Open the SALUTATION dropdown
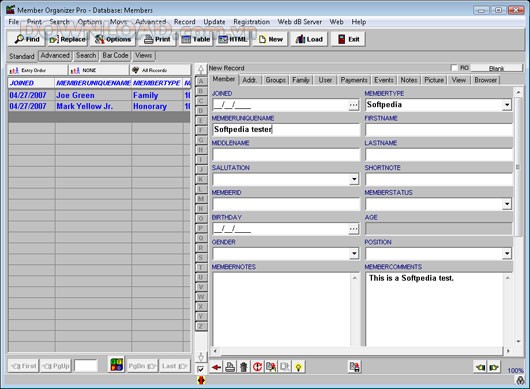Viewport: 530px width, 389px height. pos(354,179)
